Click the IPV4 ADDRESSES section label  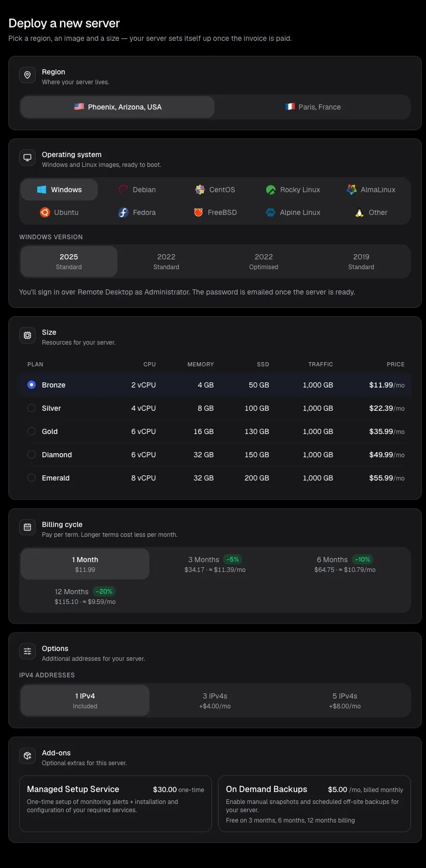(x=47, y=675)
